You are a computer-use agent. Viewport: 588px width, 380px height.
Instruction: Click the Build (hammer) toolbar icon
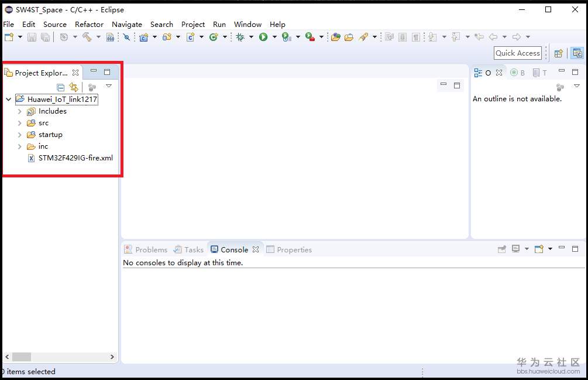[x=87, y=37]
